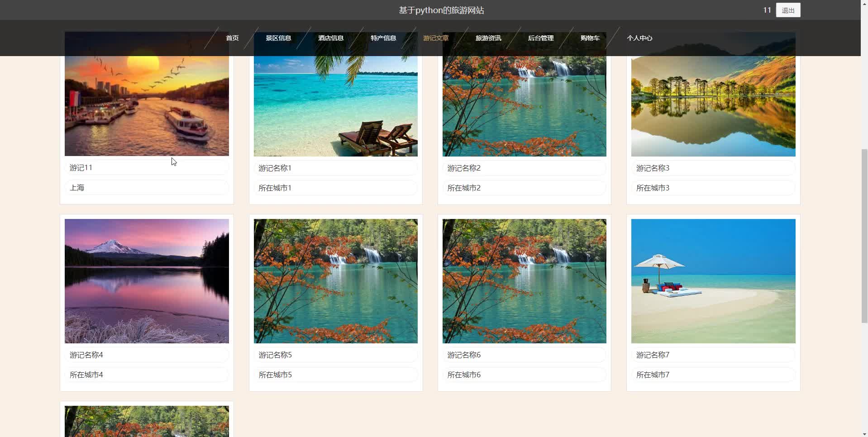868x437 pixels.
Task: Click the city label 所在城市3
Action: 653,188
